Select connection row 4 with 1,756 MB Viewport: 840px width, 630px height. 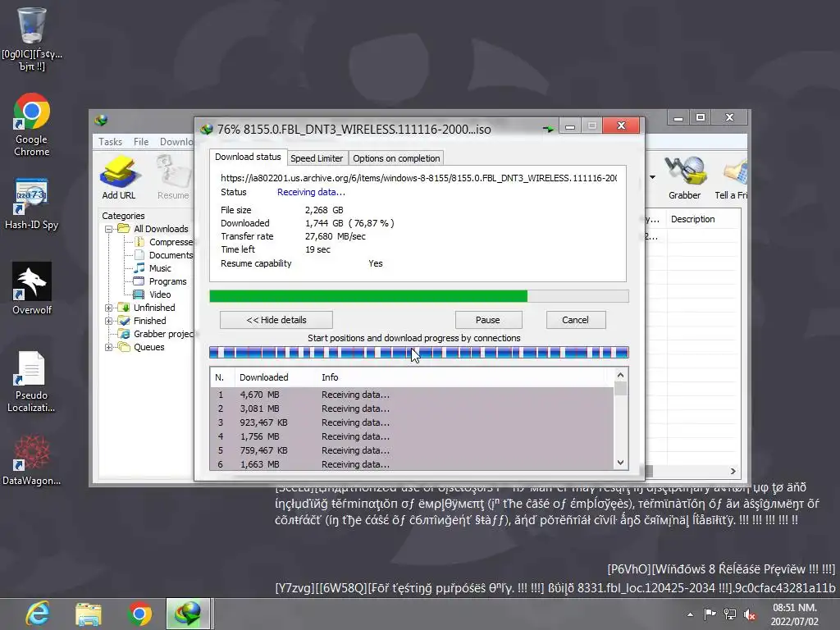tap(412, 436)
